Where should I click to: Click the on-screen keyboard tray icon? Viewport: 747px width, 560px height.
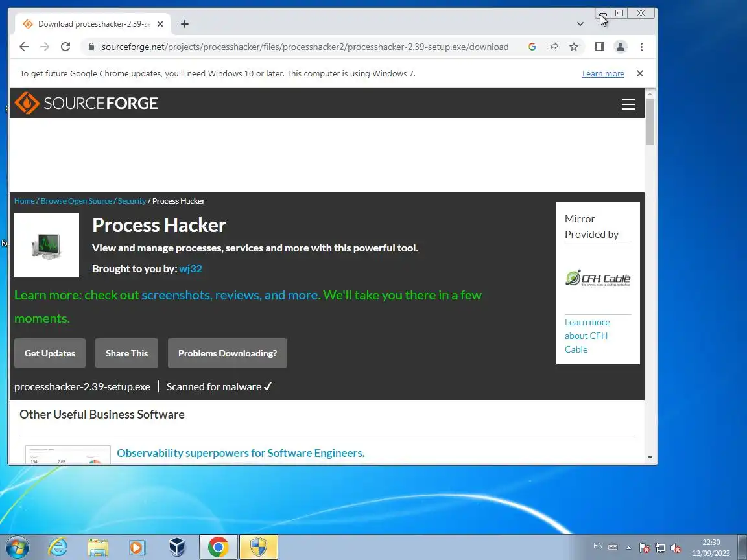[613, 547]
